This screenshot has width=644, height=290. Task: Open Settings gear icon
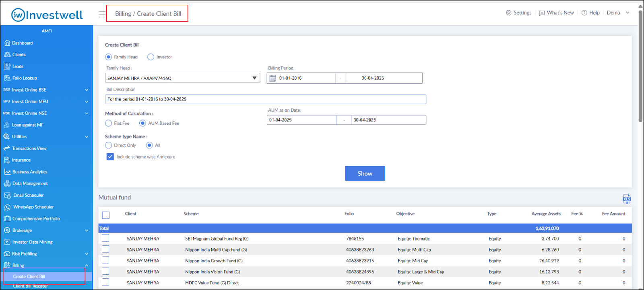click(x=509, y=13)
